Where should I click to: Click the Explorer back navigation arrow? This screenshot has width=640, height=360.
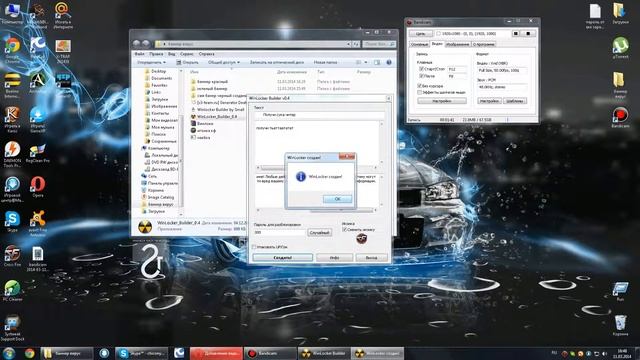click(x=136, y=44)
